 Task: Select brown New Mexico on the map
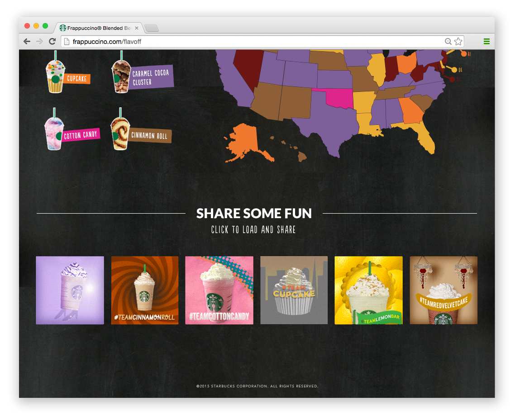pyautogui.click(x=296, y=102)
